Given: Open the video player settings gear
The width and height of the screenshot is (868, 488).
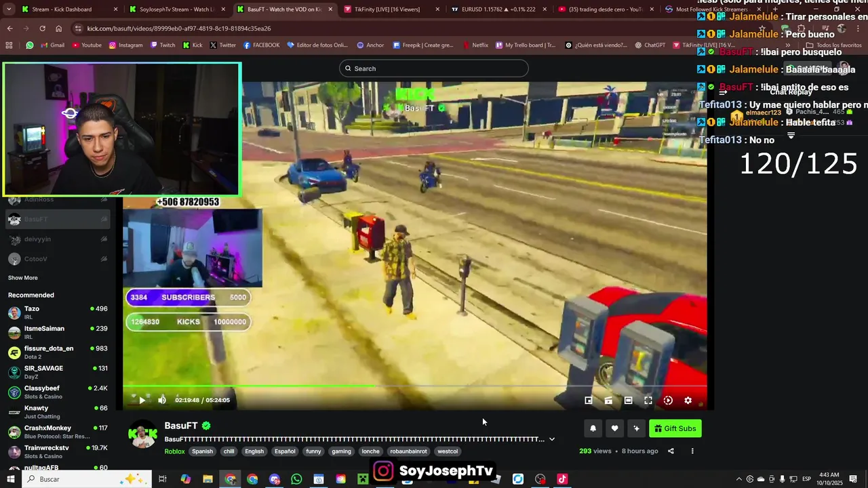Looking at the screenshot, I should pyautogui.click(x=688, y=401).
